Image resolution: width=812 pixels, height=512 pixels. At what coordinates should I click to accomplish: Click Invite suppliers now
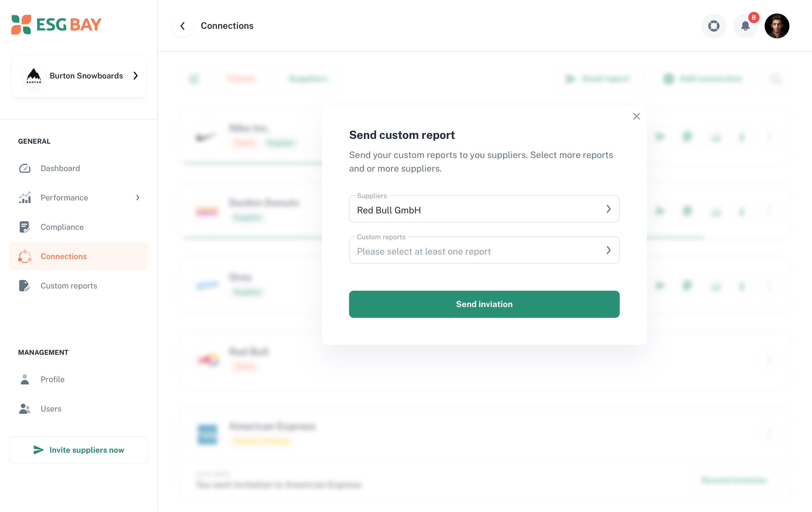click(x=79, y=450)
